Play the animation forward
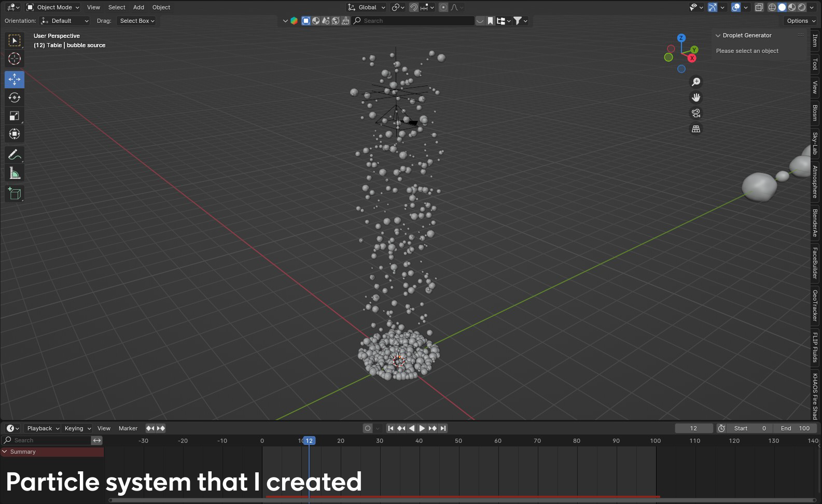 pos(422,428)
